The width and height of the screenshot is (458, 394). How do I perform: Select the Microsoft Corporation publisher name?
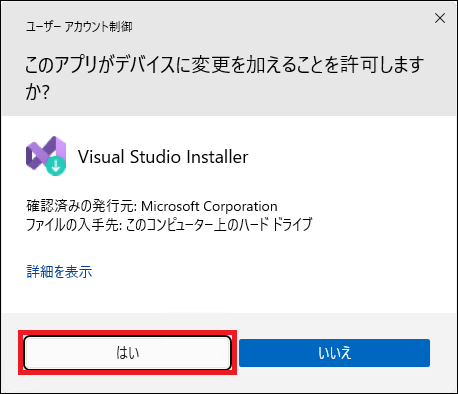point(209,206)
